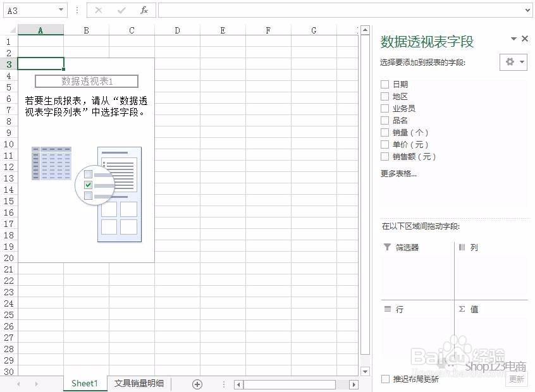The height and width of the screenshot is (392, 535).
Task: Check the 销量（个）field checkbox
Action: point(384,132)
